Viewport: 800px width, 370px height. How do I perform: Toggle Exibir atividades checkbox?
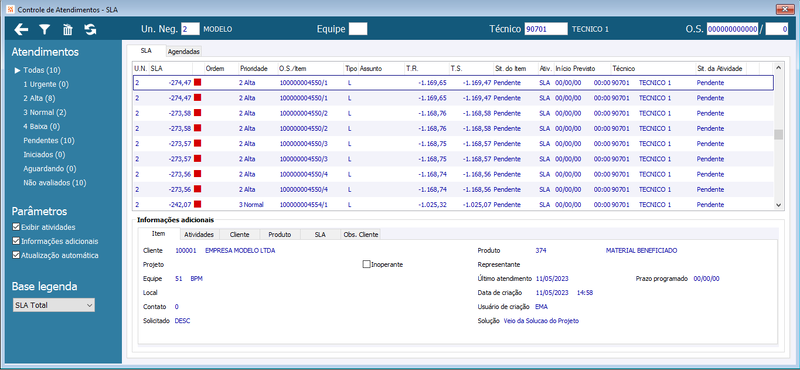pyautogui.click(x=16, y=227)
